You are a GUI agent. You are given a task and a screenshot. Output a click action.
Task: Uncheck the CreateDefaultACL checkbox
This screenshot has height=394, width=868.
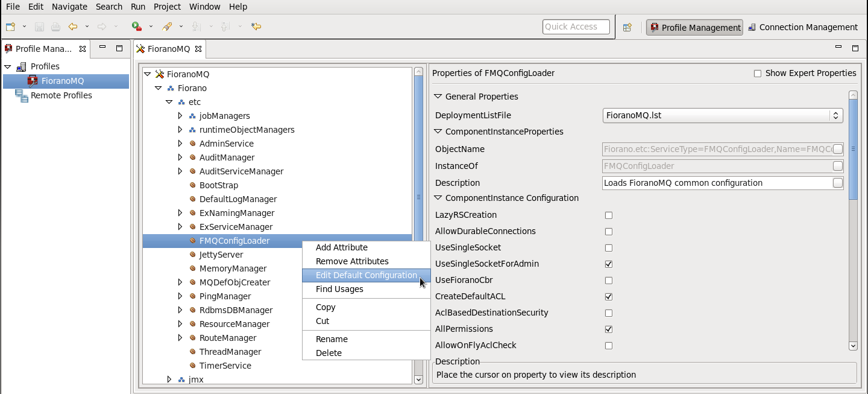click(609, 297)
